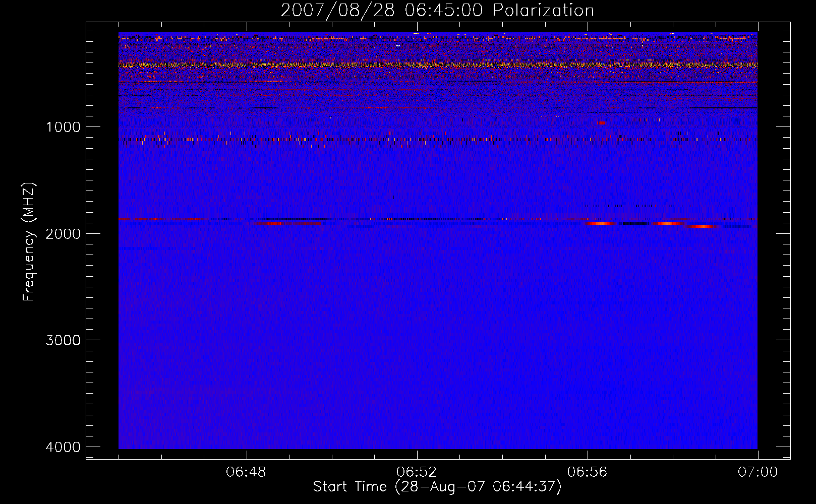Click the yellow-orange noise band across the top of the spectrogram
This screenshot has width=816, height=504.
pyautogui.click(x=438, y=65)
